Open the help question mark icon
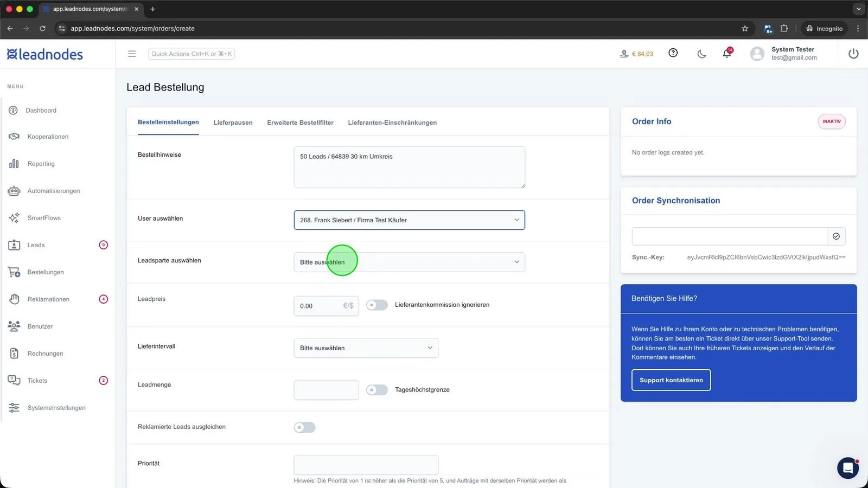Screen dimensions: 868x488 point(673,53)
